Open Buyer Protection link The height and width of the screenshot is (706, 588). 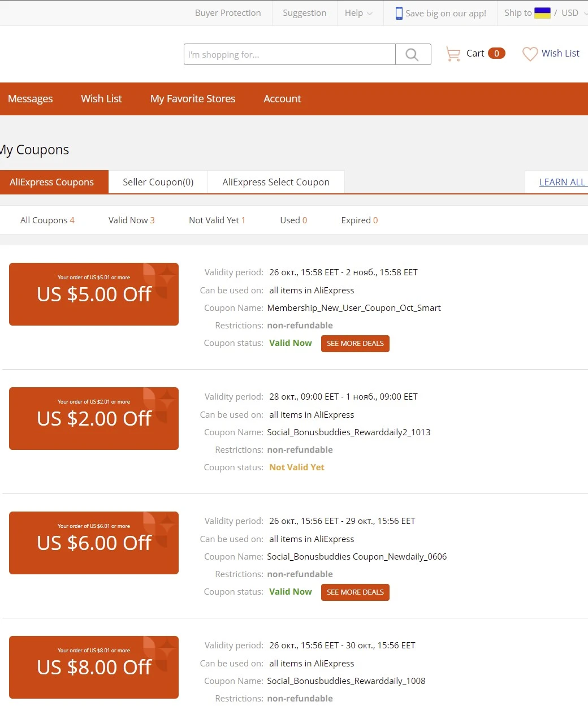(x=228, y=13)
